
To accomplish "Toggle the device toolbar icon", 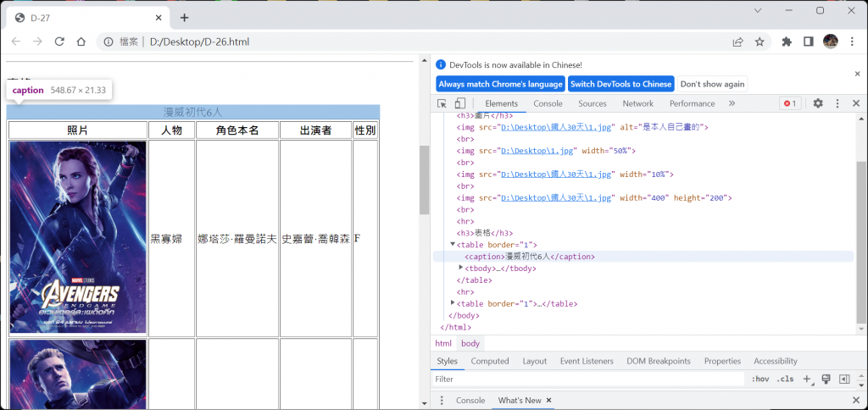I will click(x=460, y=103).
